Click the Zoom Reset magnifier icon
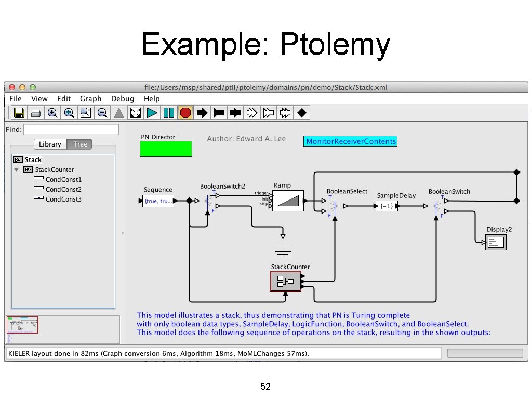 (69, 113)
